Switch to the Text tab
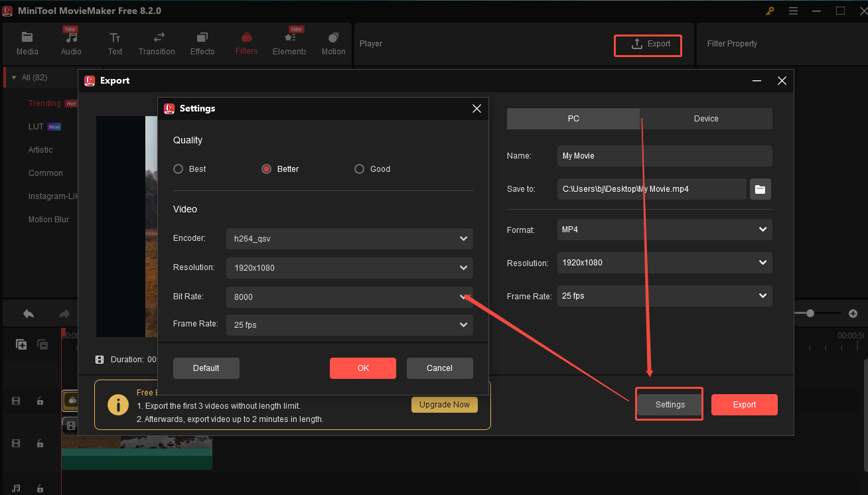Screen dimensions: 868x495 pos(115,44)
